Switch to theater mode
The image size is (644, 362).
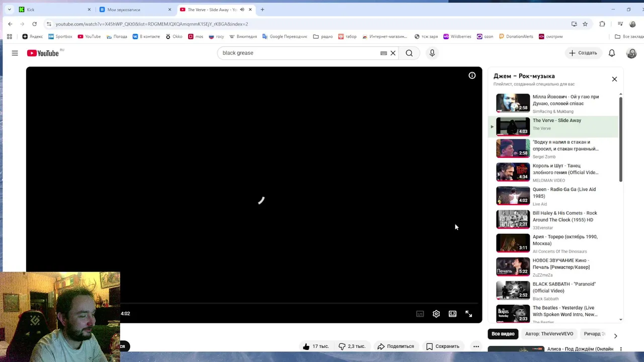(x=452, y=314)
